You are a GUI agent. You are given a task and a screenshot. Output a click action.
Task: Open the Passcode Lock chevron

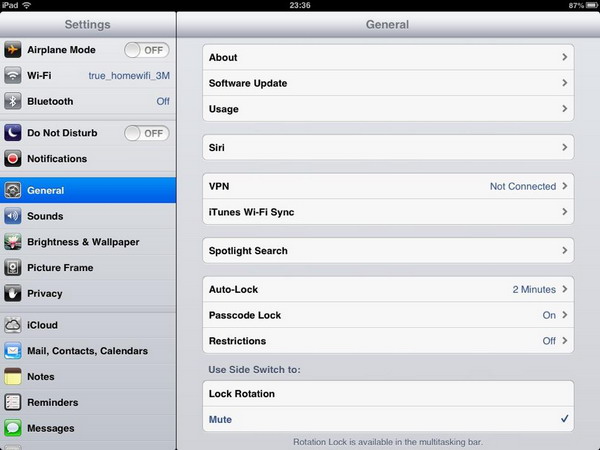(564, 315)
